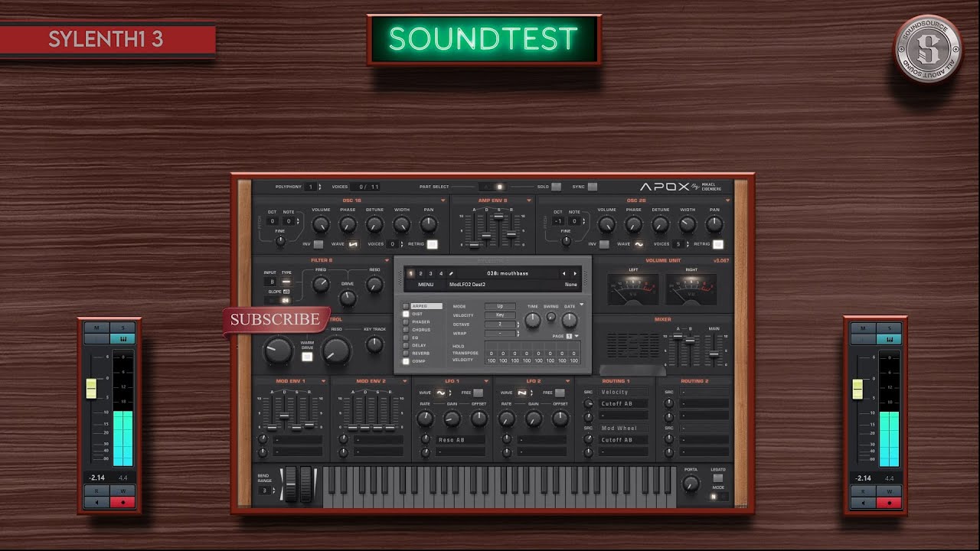
Task: Go to the next preset with the right arrow
Action: click(575, 273)
